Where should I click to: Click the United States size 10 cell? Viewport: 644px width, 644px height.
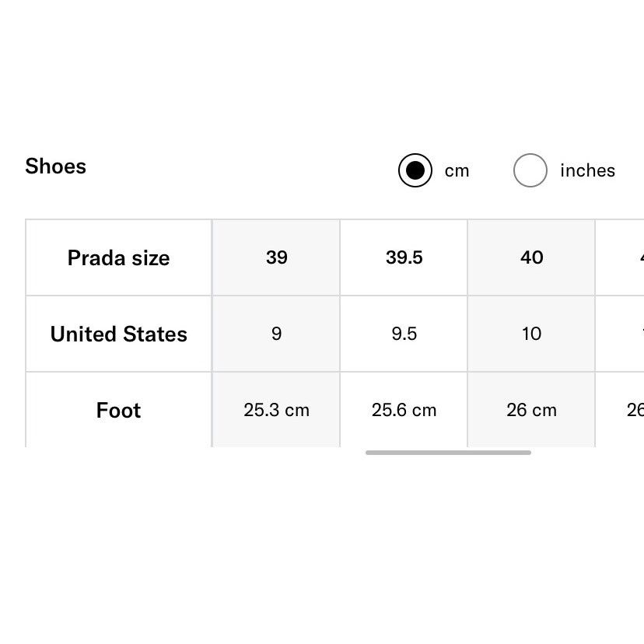coord(531,334)
